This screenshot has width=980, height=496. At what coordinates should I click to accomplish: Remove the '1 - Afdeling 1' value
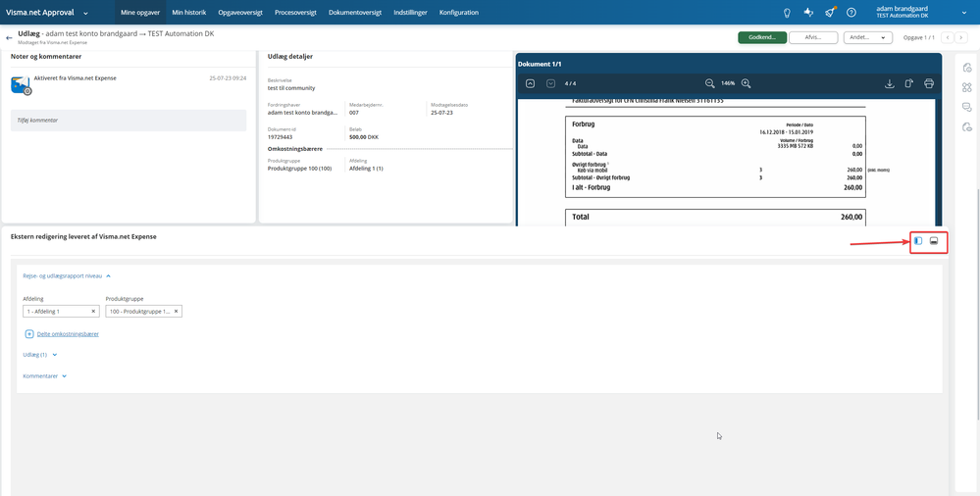pos(93,311)
